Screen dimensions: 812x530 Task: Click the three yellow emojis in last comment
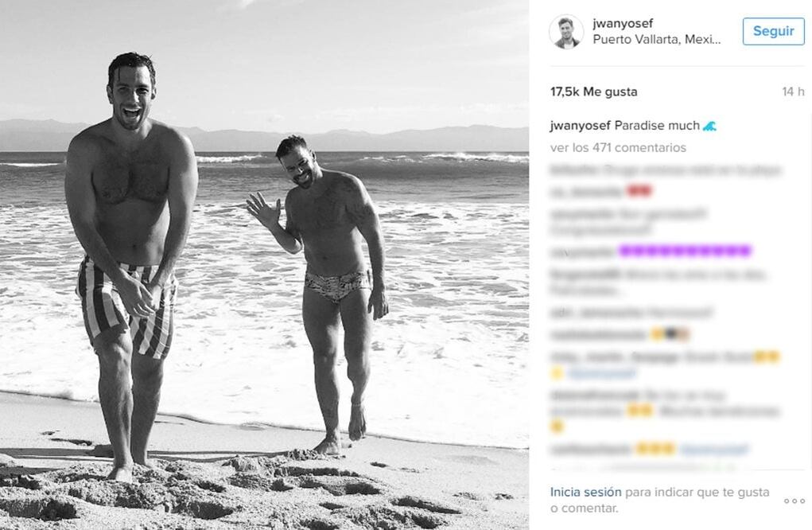(x=655, y=449)
